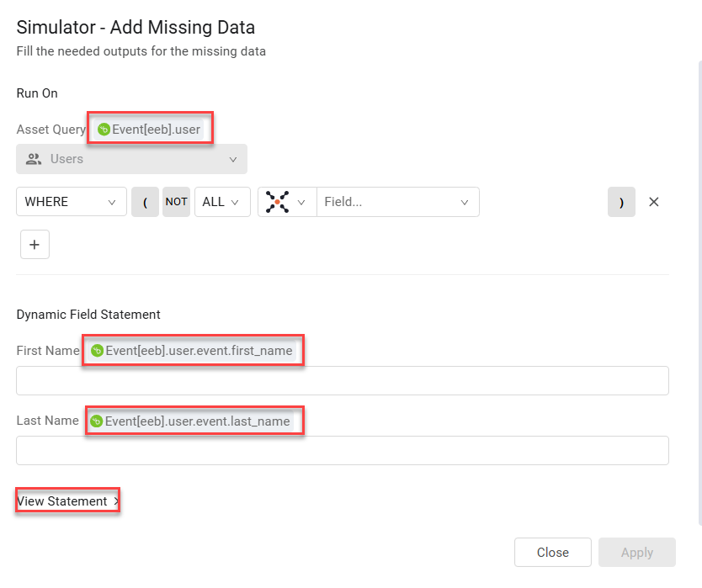The image size is (702, 588).
Task: Open the ALL quantifier dropdown
Action: [x=222, y=202]
